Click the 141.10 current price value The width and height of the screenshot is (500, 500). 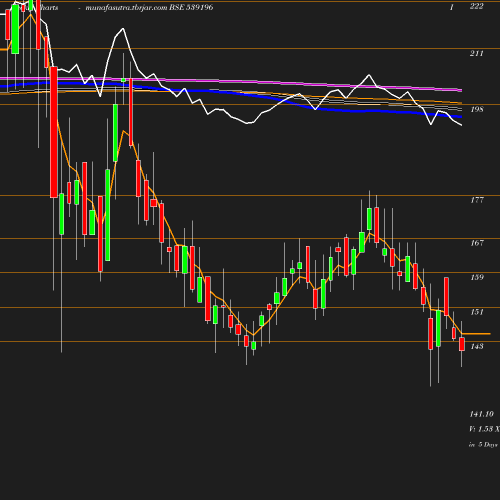[x=481, y=414]
